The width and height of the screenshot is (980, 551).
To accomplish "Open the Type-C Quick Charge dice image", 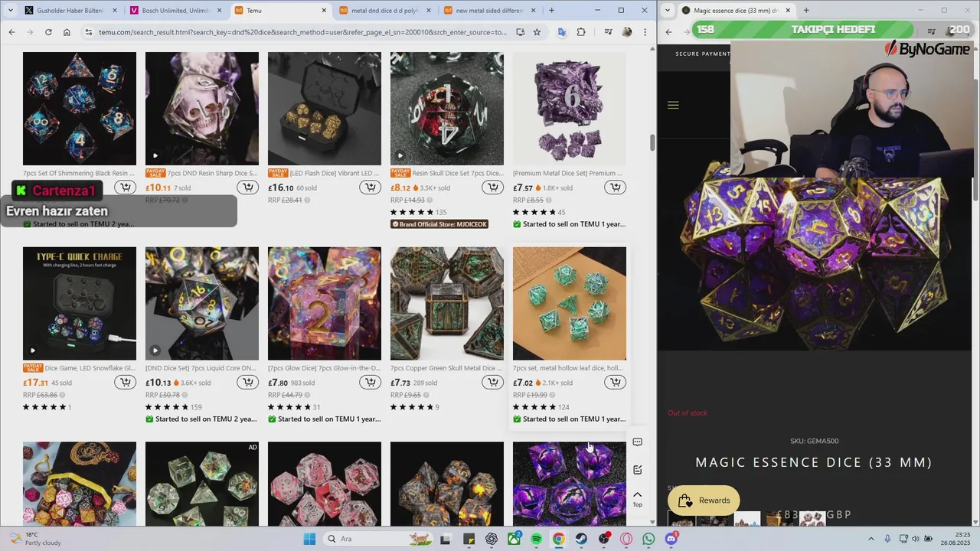I will coord(80,304).
